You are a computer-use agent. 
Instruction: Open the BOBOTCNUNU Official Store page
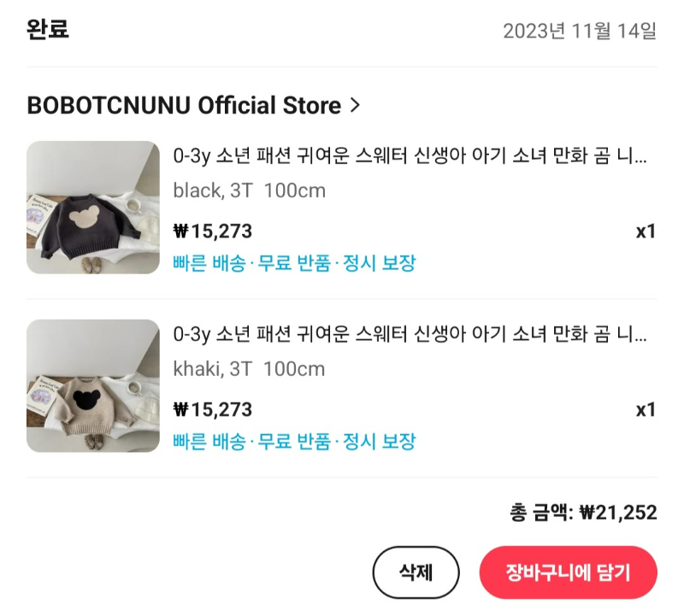(x=182, y=106)
